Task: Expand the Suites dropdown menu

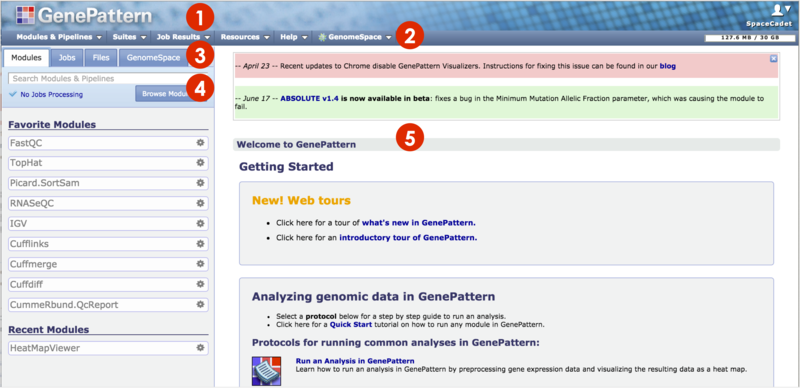Action: point(130,37)
